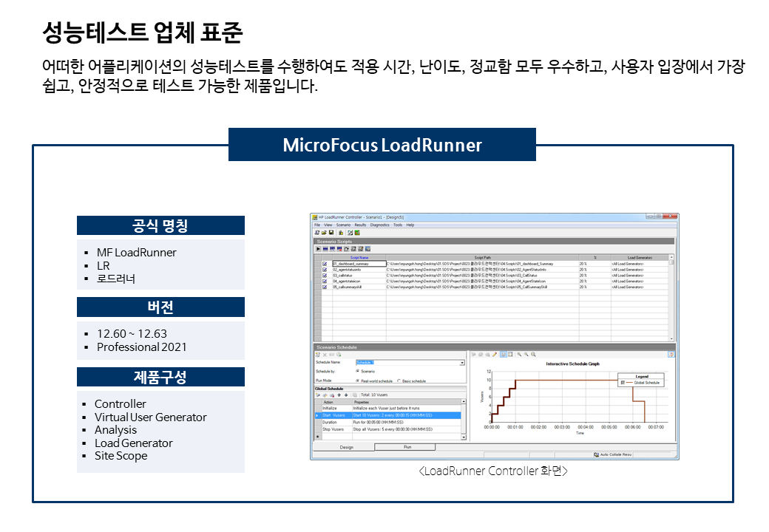Open the Scenario menu
Screen dimensions: 769x532
pos(343,225)
